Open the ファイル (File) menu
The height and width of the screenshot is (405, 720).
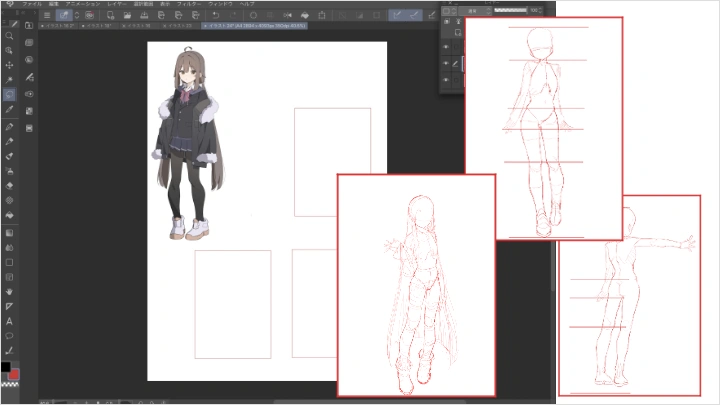tap(31, 4)
